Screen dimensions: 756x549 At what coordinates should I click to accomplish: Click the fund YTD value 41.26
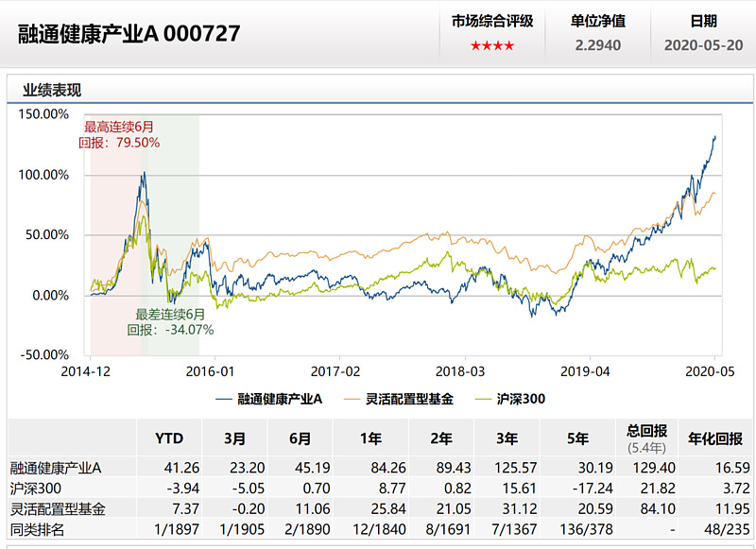pyautogui.click(x=181, y=468)
